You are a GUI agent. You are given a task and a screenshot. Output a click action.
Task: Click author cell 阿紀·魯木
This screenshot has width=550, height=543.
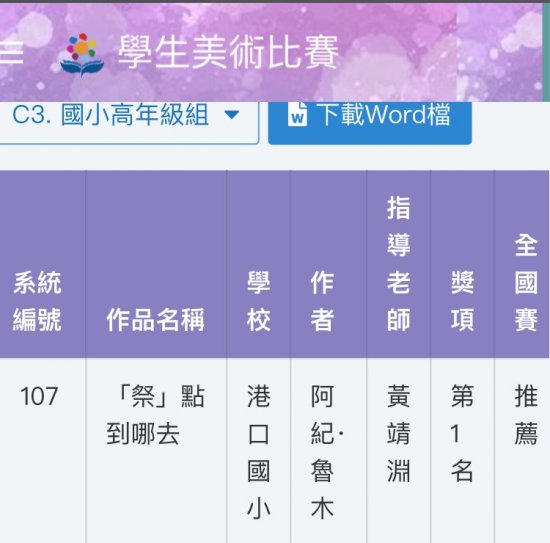click(326, 452)
